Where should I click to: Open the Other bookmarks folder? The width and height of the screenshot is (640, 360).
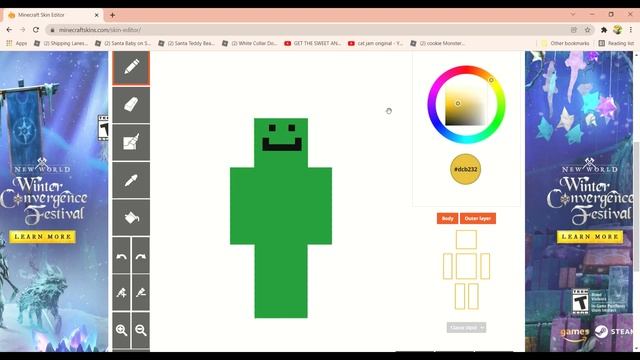click(x=565, y=43)
